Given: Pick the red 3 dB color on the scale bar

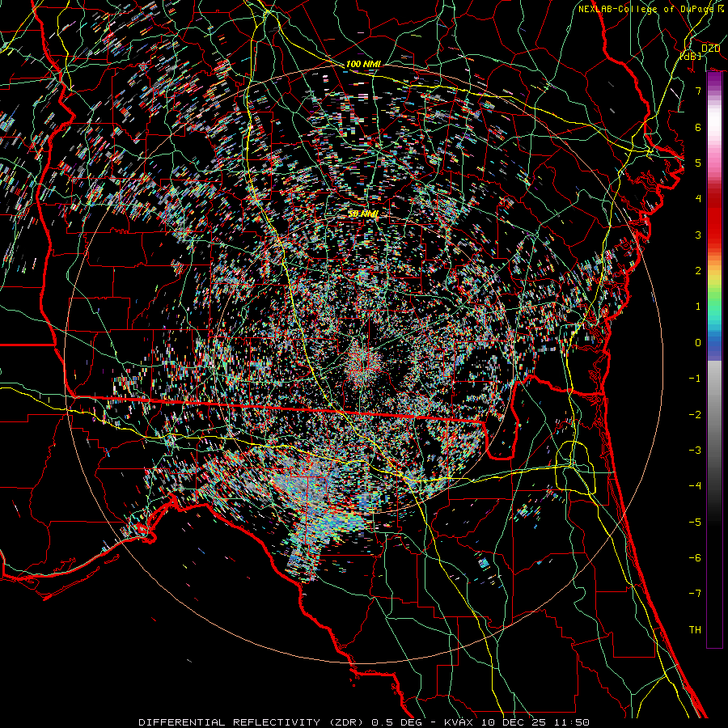Looking at the screenshot, I should coord(714,235).
